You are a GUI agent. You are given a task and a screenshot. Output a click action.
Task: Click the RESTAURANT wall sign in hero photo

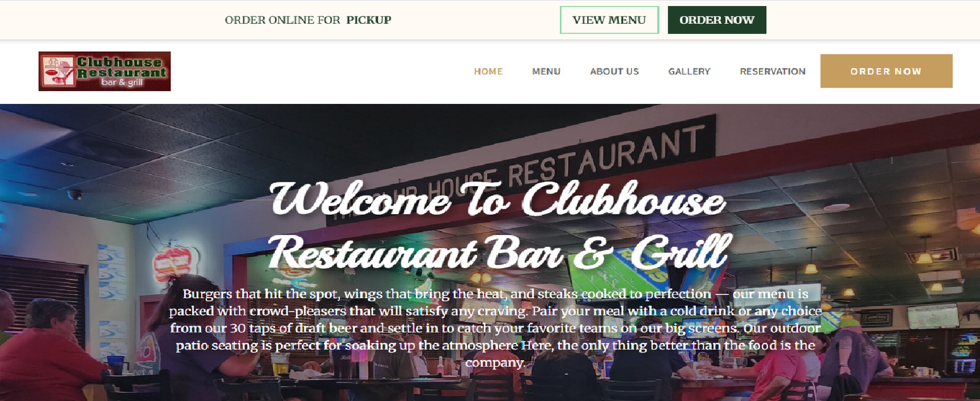pos(605,154)
